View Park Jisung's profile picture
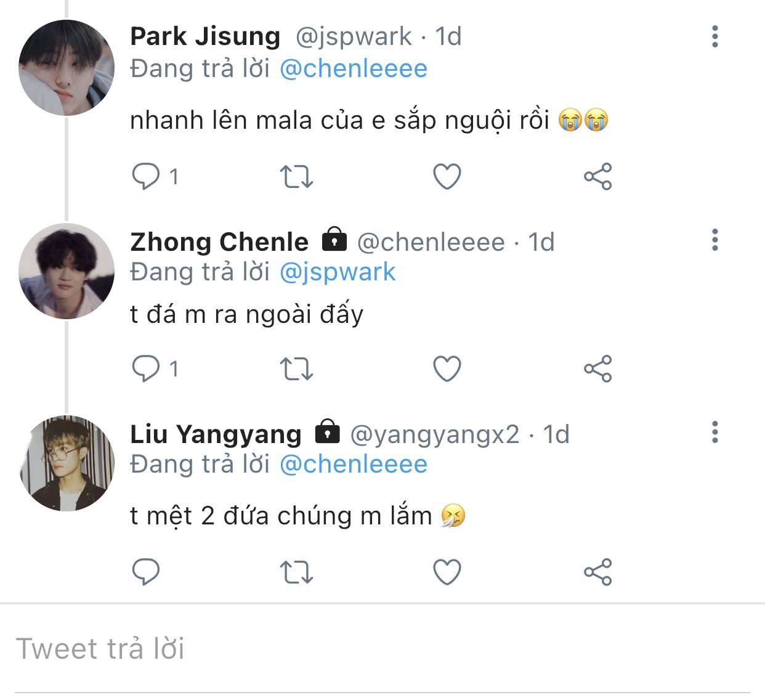The height and width of the screenshot is (700, 765). 67,68
